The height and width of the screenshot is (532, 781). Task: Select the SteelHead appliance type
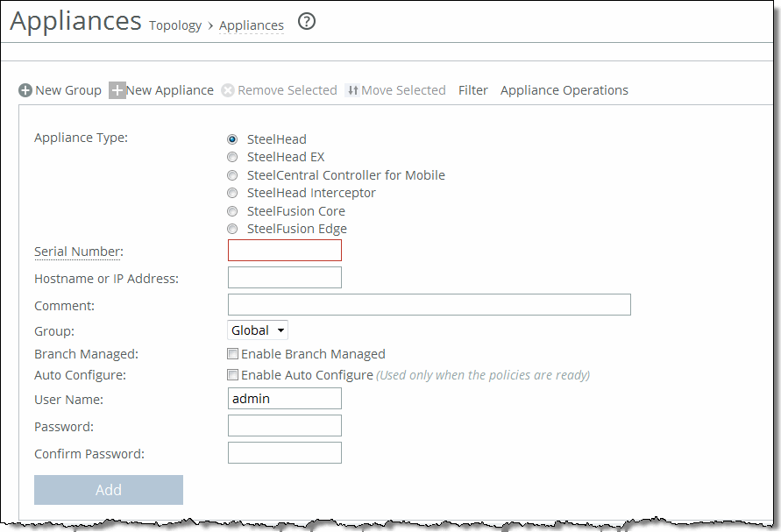232,139
